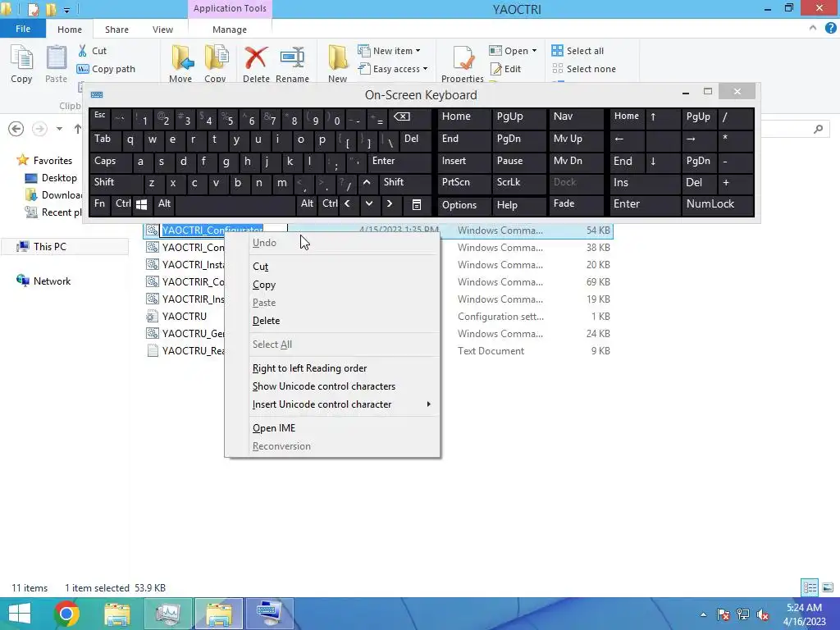The height and width of the screenshot is (630, 840).
Task: Click the ribbon Paste icon
Action: tap(57, 58)
